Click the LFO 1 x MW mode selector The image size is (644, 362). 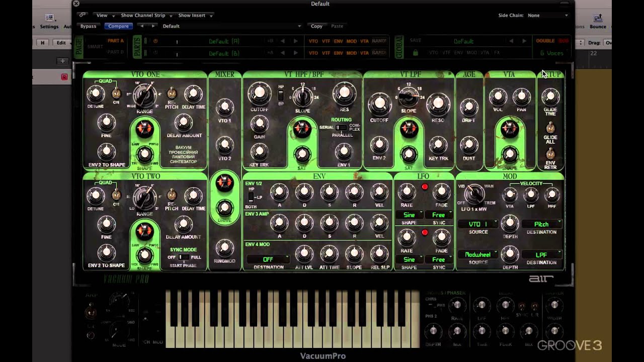click(x=473, y=194)
